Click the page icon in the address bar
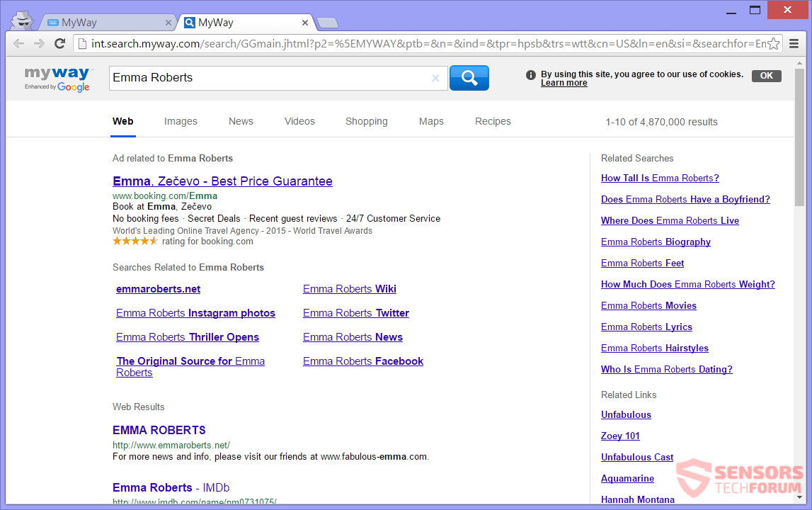812x510 pixels. [x=82, y=43]
